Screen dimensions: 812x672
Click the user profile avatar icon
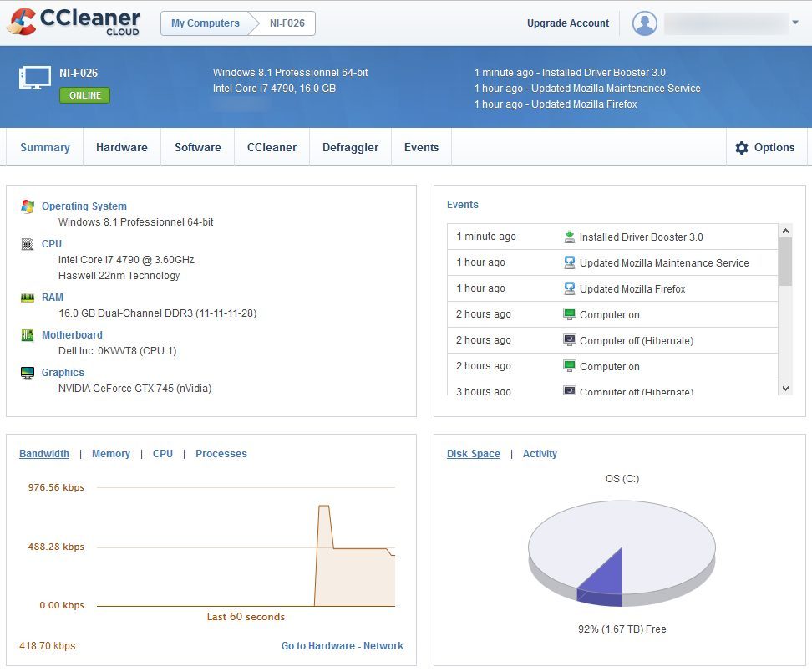644,23
